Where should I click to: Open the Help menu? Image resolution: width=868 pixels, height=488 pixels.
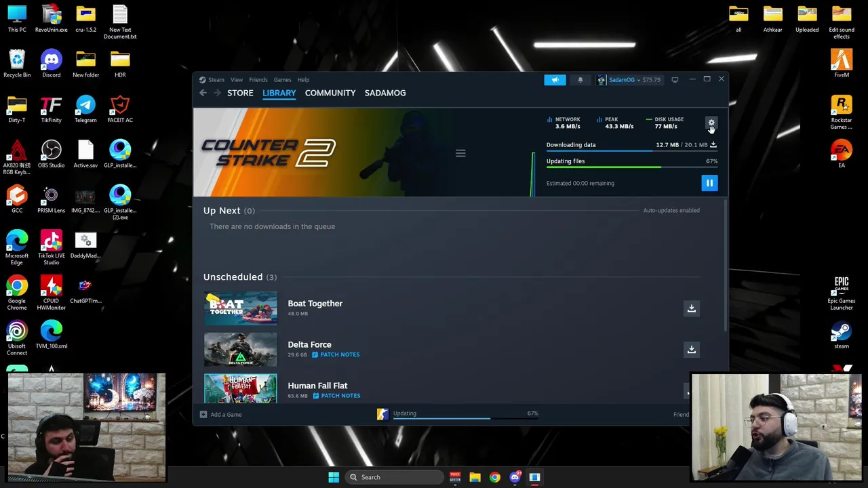coord(303,80)
